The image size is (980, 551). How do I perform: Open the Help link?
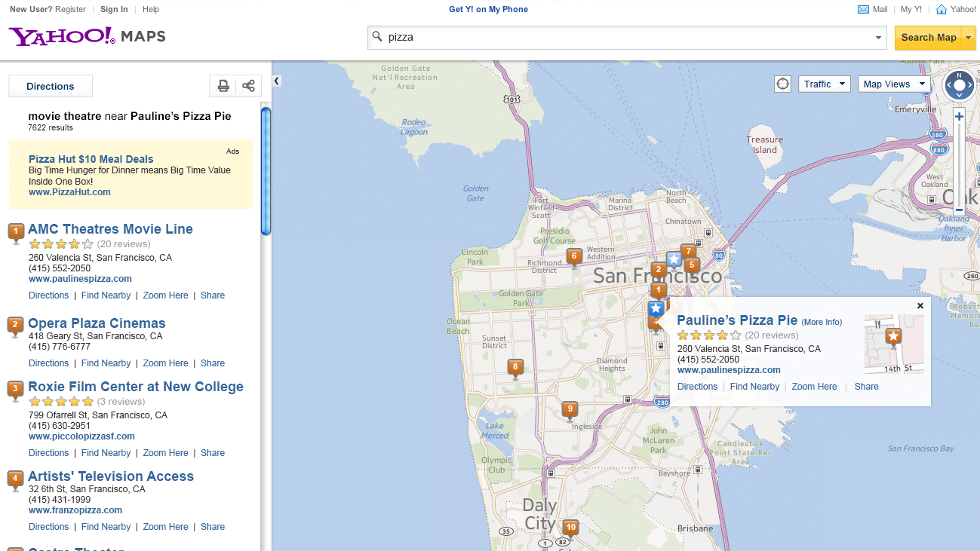151,10
